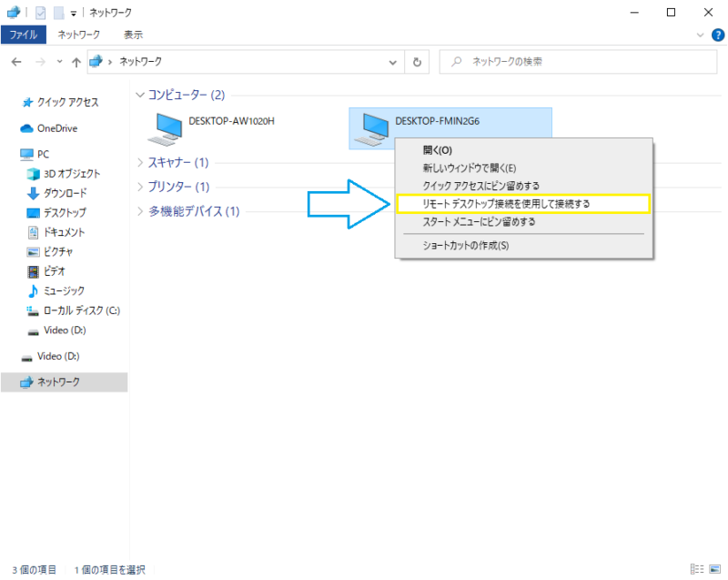728x580 pixels.
Task: Select クイック アクセス in navigation pane
Action: coord(67,102)
